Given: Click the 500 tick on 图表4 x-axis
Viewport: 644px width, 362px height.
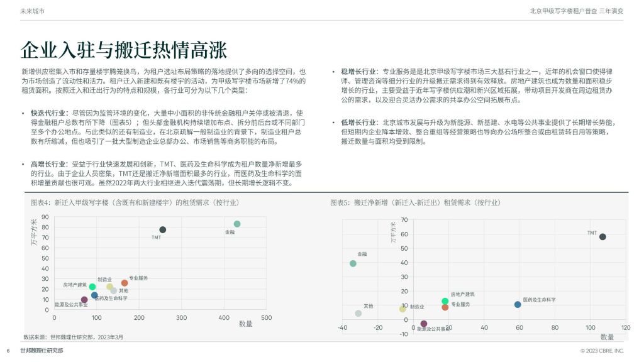Looking at the screenshot, I should [266, 317].
